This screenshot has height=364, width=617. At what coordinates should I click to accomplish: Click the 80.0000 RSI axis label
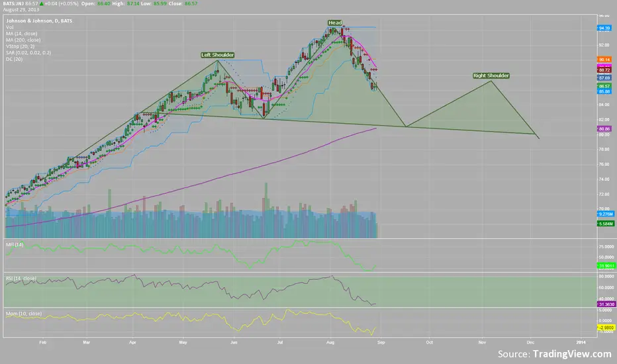(606, 277)
